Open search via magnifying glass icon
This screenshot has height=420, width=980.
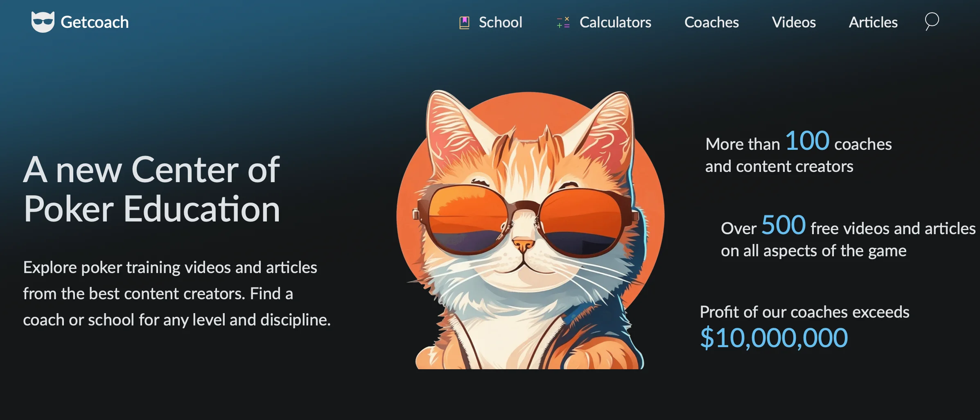(932, 21)
